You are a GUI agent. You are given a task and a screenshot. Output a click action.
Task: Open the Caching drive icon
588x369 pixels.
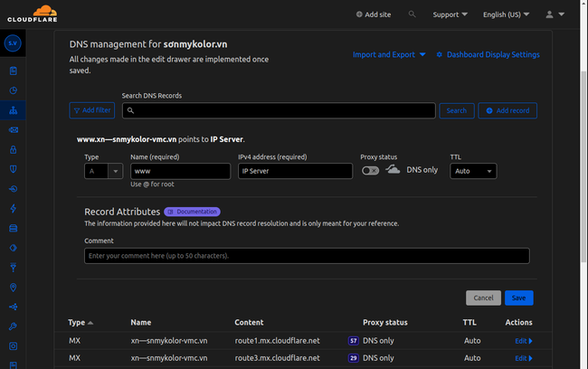click(14, 228)
